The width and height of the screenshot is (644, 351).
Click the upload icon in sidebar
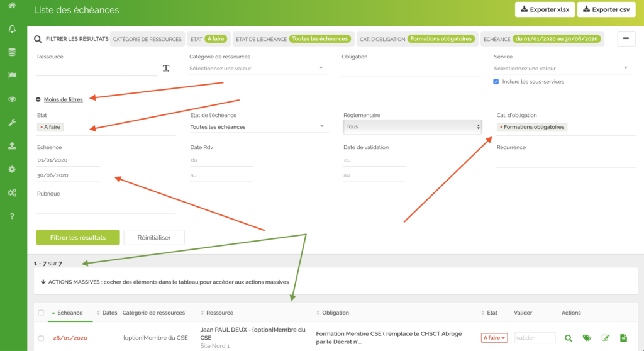point(12,146)
